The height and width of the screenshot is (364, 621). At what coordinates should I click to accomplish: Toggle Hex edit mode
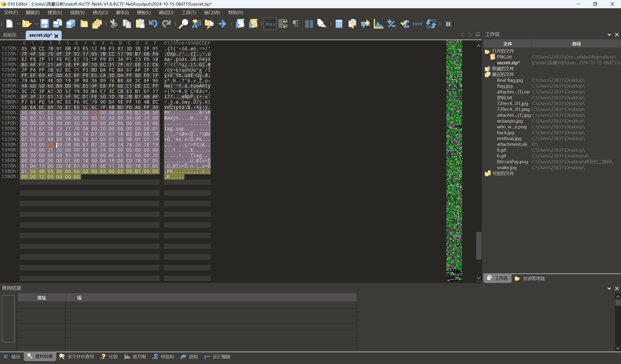point(270,24)
